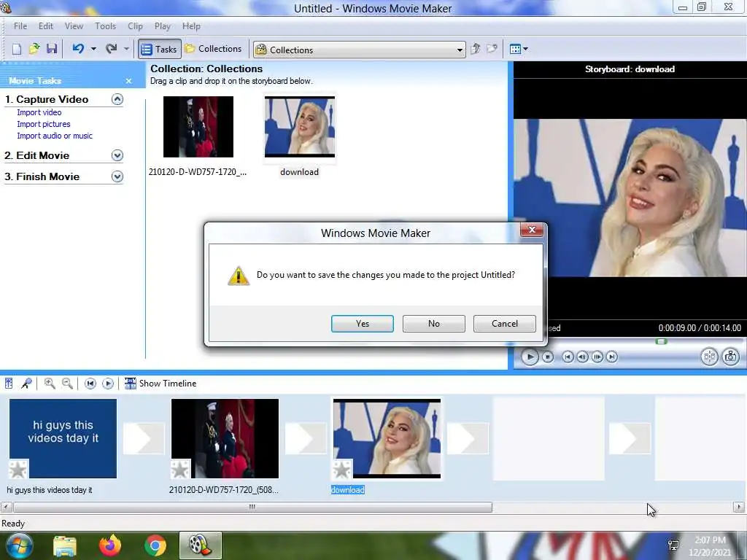Click the storyboard scroll right arrow
This screenshot has height=560, width=747.
tap(739, 507)
